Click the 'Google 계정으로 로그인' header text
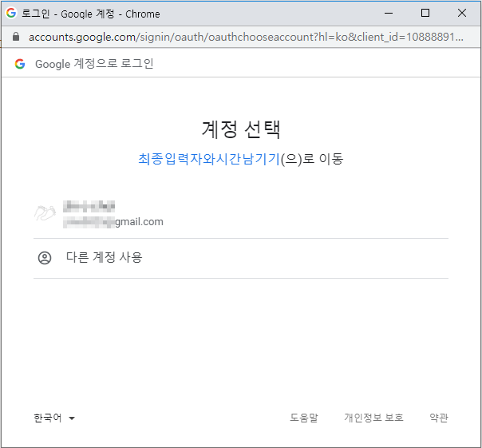This screenshot has width=482, height=448. tap(94, 64)
